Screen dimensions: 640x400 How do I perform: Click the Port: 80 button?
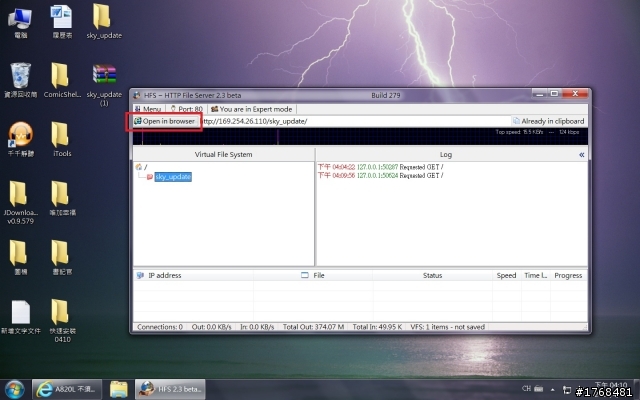(x=186, y=109)
